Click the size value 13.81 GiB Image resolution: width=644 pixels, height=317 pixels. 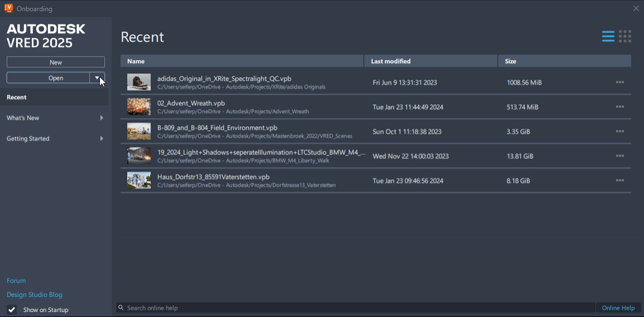tap(520, 156)
